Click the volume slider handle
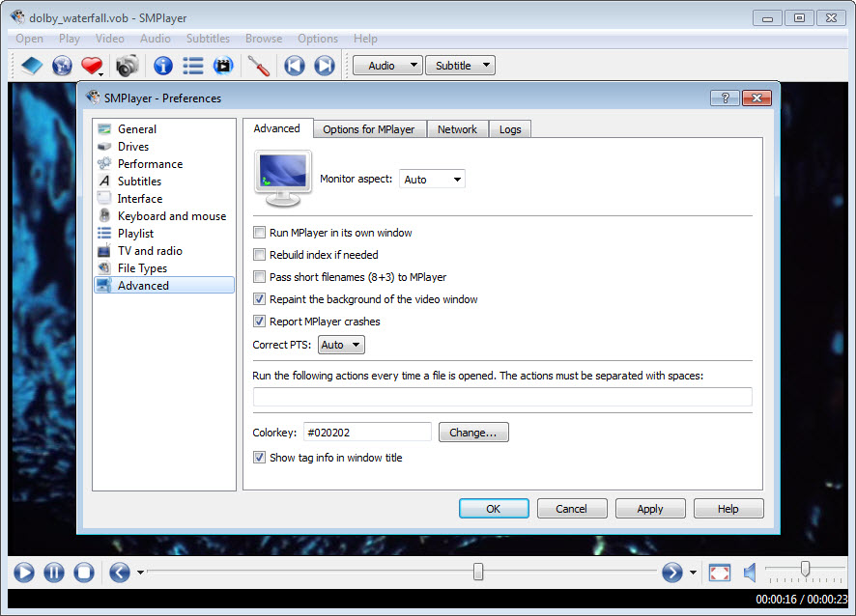The image size is (856, 616). 805,568
